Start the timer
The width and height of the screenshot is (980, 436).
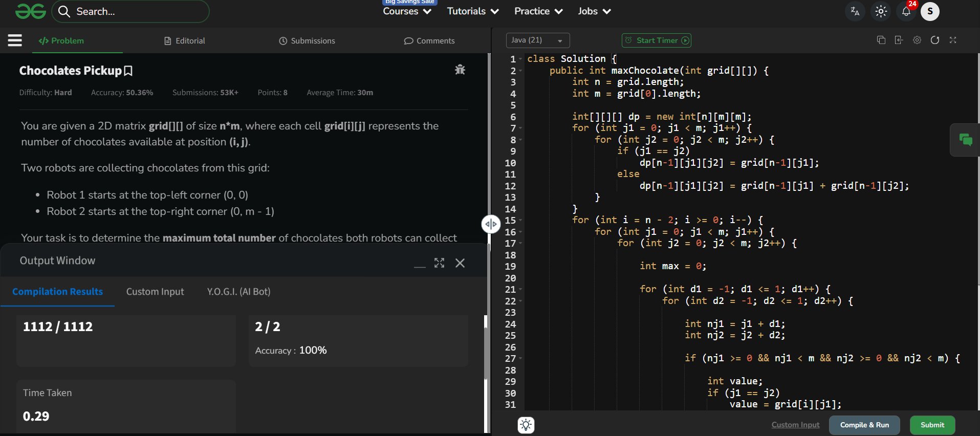click(x=656, y=40)
